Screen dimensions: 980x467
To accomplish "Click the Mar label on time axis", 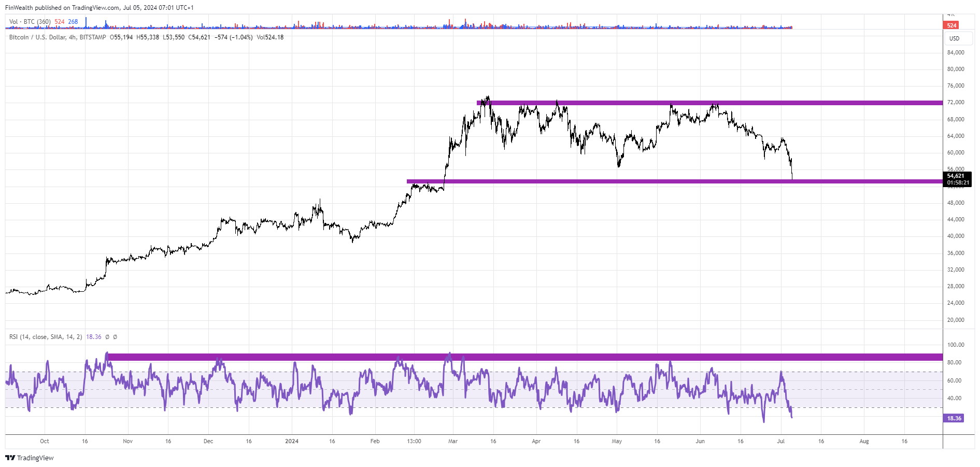I will tap(453, 441).
